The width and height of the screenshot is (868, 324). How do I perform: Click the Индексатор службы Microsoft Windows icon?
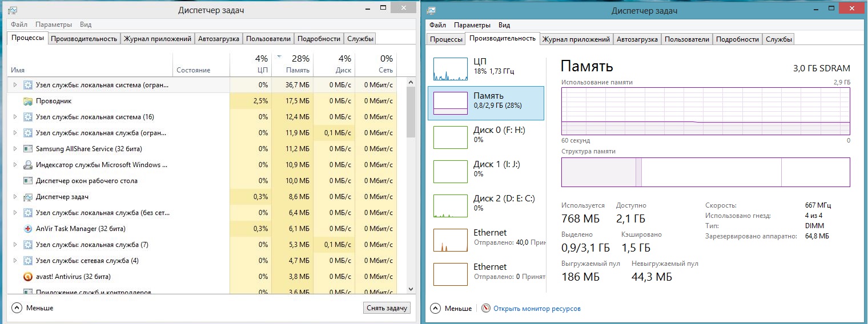click(28, 165)
